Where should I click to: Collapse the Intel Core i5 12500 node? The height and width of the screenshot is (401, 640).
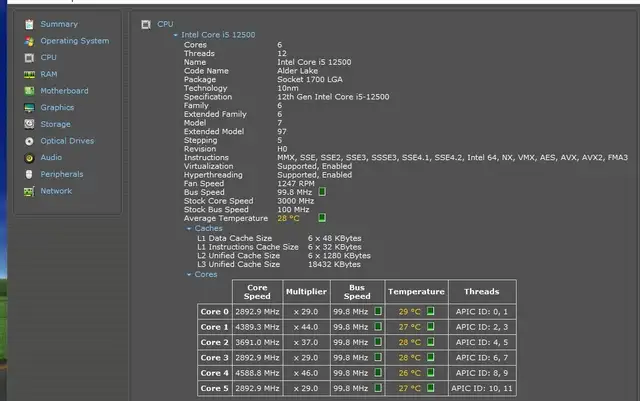click(x=176, y=34)
